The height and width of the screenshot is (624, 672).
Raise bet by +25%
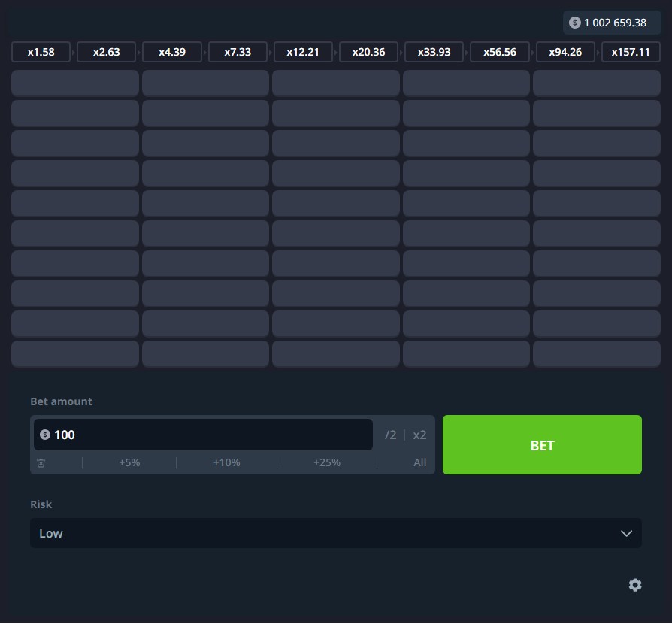pyautogui.click(x=327, y=462)
